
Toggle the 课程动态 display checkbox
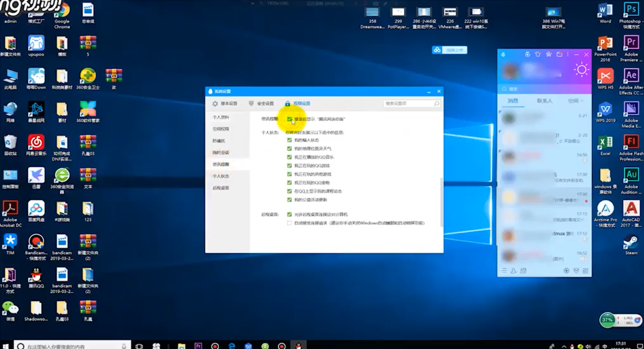(289, 191)
